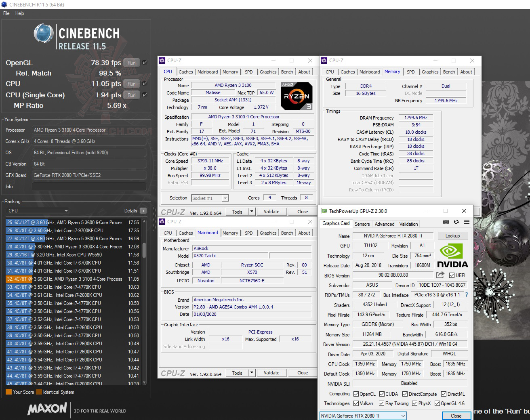The height and width of the screenshot is (420, 530).
Task: Select the Intel Core i7-9700KF ranking row
Action: (73, 231)
